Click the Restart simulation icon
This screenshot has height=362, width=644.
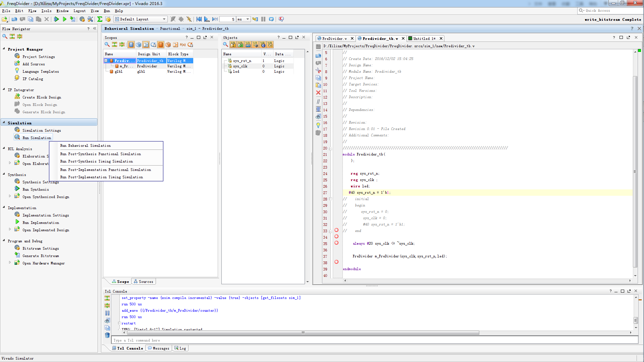point(199,19)
